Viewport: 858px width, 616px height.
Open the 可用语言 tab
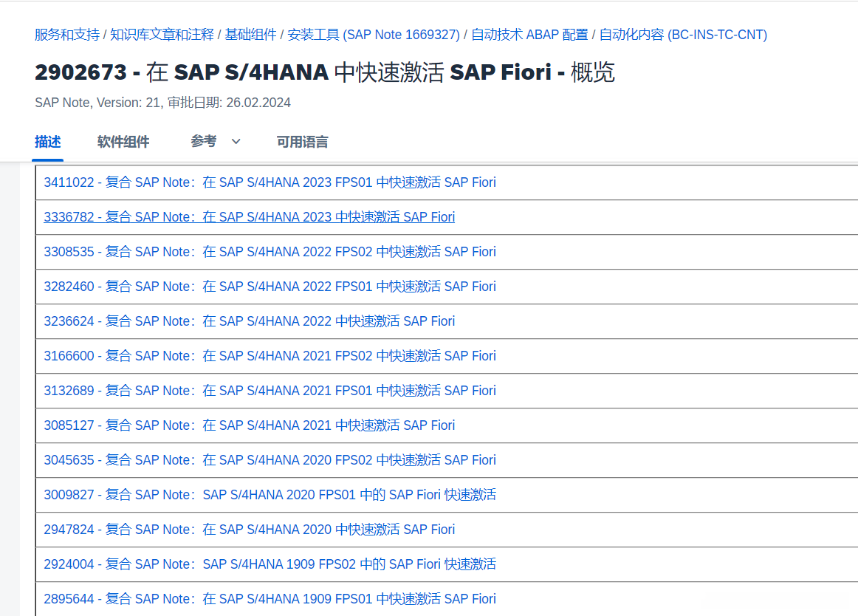coord(302,142)
